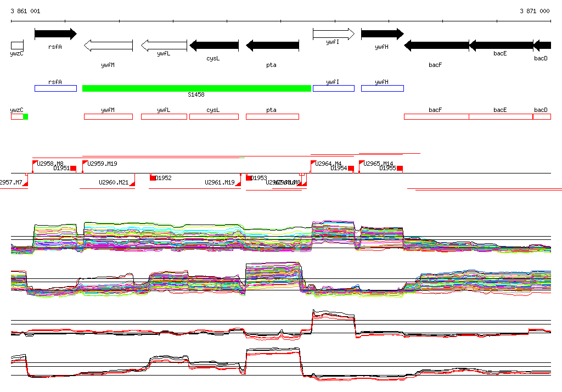Select the white ywfM gene arrow
The height and width of the screenshot is (392, 562).
[x=108, y=46]
